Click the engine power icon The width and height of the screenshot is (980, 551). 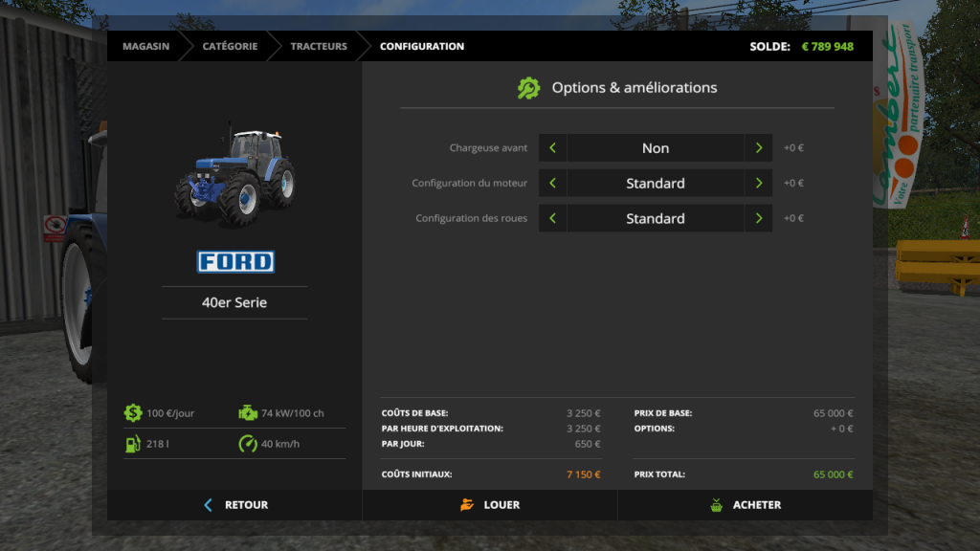[x=248, y=413]
